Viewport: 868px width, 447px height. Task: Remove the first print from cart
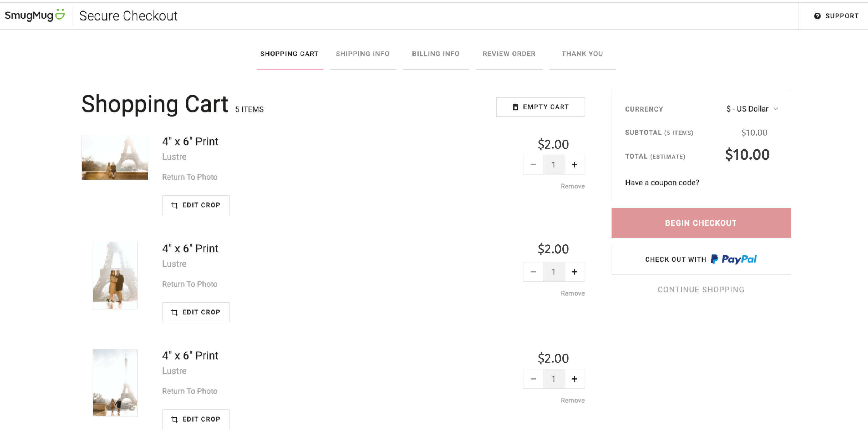click(x=572, y=186)
